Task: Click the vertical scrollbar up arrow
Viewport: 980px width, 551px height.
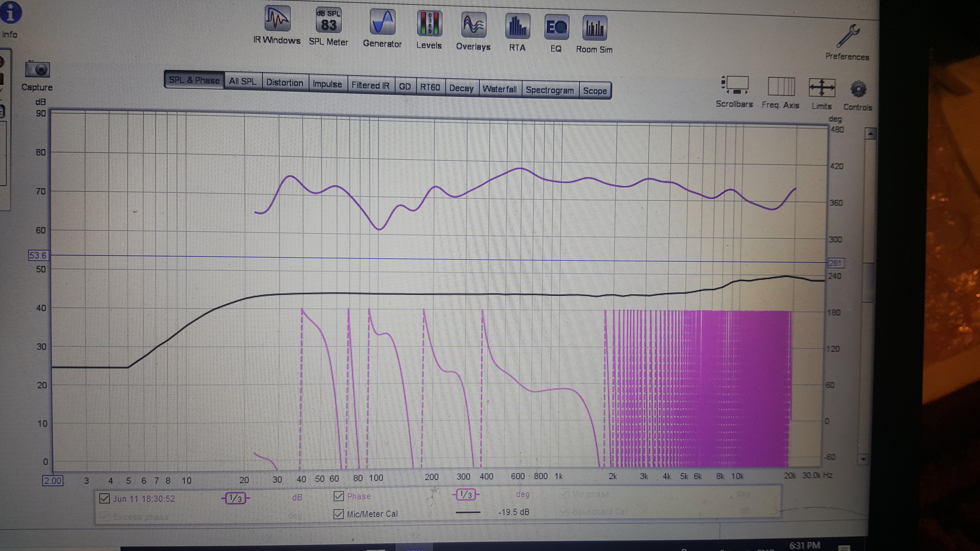Action: coord(870,134)
